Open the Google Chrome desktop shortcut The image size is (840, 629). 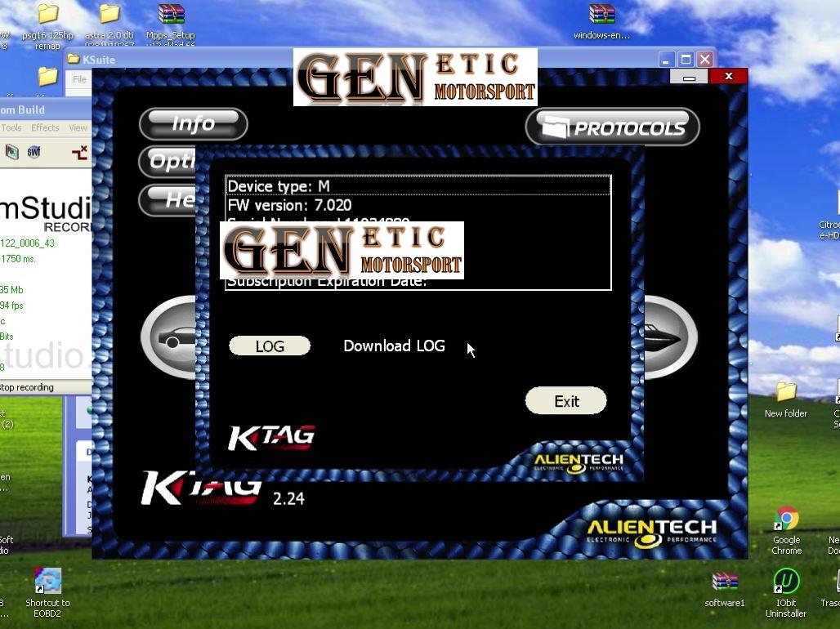[x=786, y=520]
